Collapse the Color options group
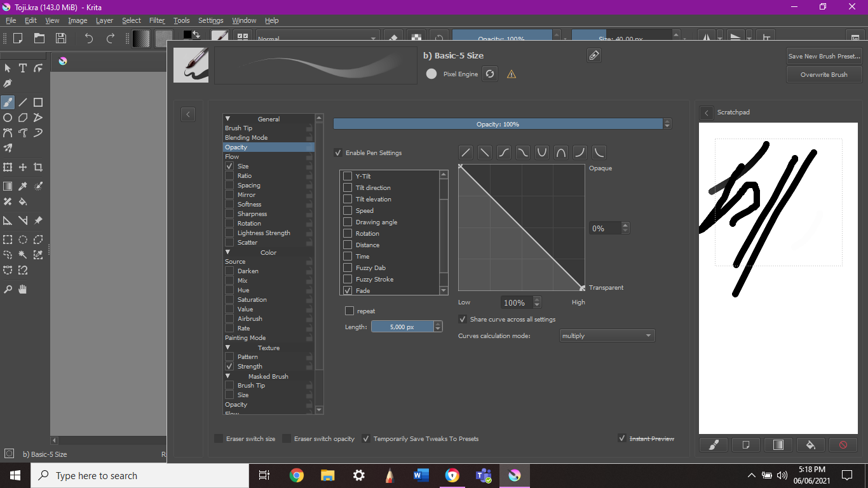The image size is (868, 488). coord(227,252)
